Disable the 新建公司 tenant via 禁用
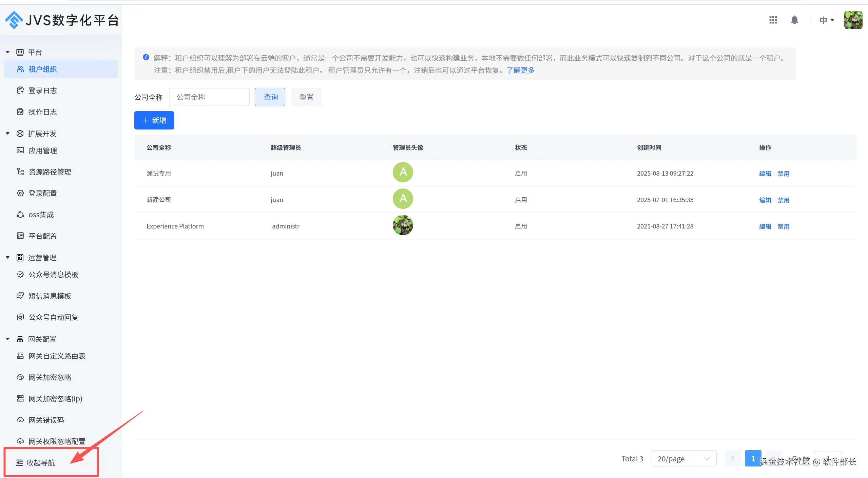The width and height of the screenshot is (868, 478). point(783,200)
